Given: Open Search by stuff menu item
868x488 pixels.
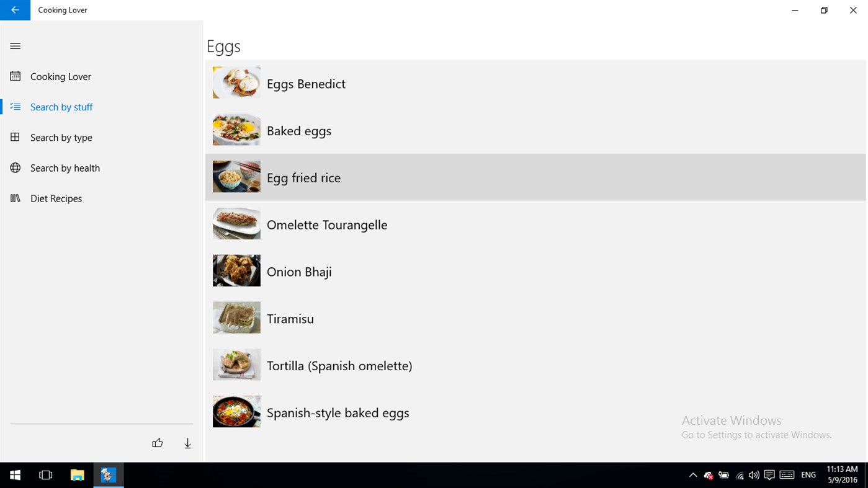Looking at the screenshot, I should pos(61,107).
